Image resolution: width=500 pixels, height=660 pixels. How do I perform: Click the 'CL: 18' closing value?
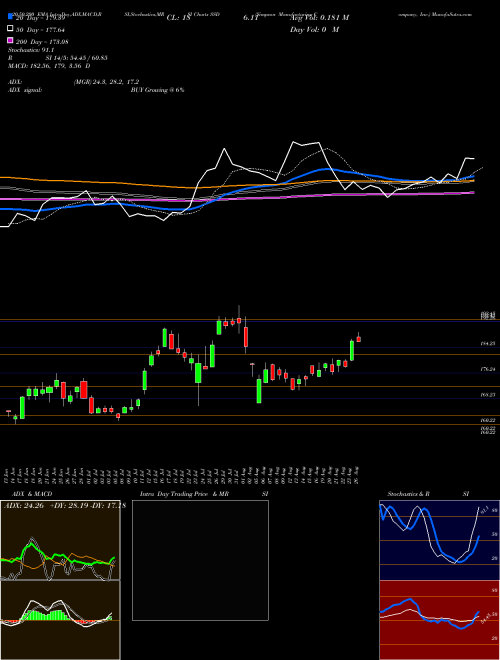tap(178, 18)
